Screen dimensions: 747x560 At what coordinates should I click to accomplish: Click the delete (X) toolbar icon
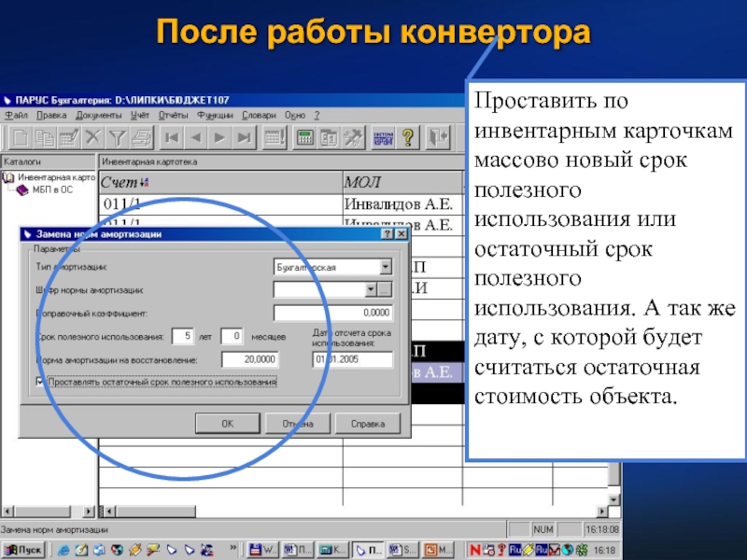tap(92, 138)
